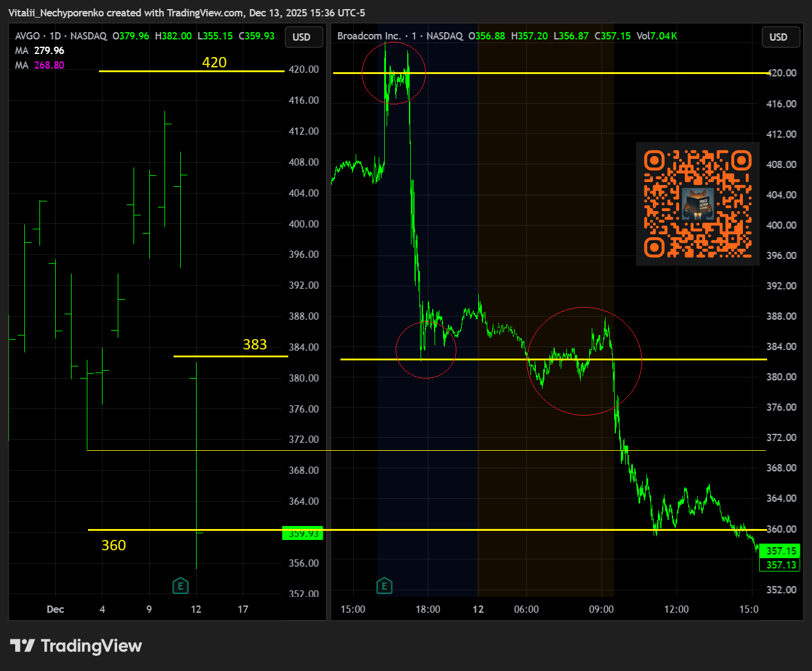Click the Vol 7.04K readout
Viewport: 812px width, 671px height.
point(657,36)
